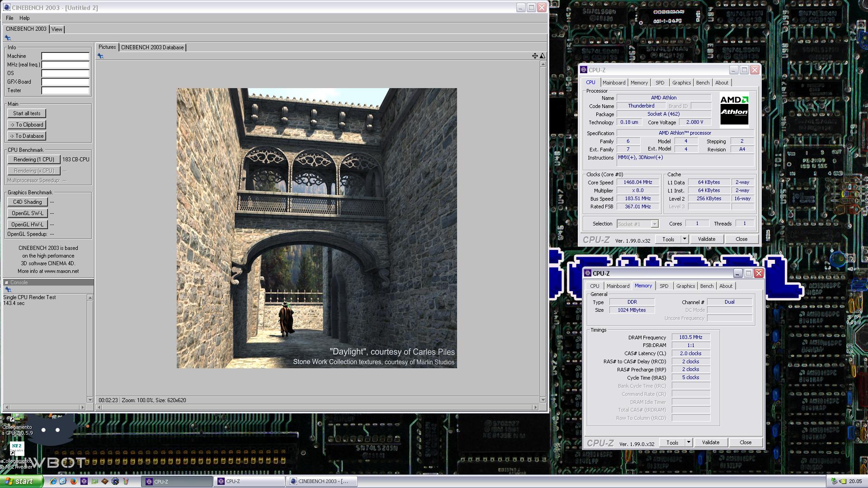Open NF2Tweaker desktop shortcut
The image size is (868, 488).
point(17,455)
